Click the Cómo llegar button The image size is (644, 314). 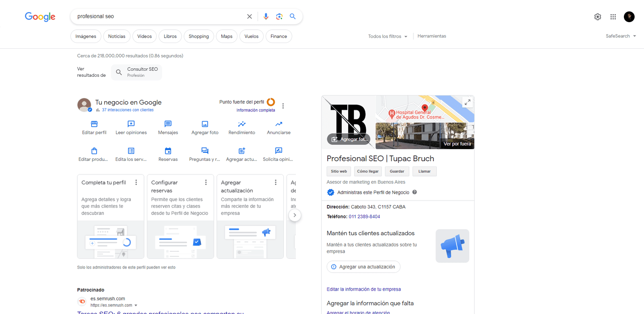tap(368, 171)
